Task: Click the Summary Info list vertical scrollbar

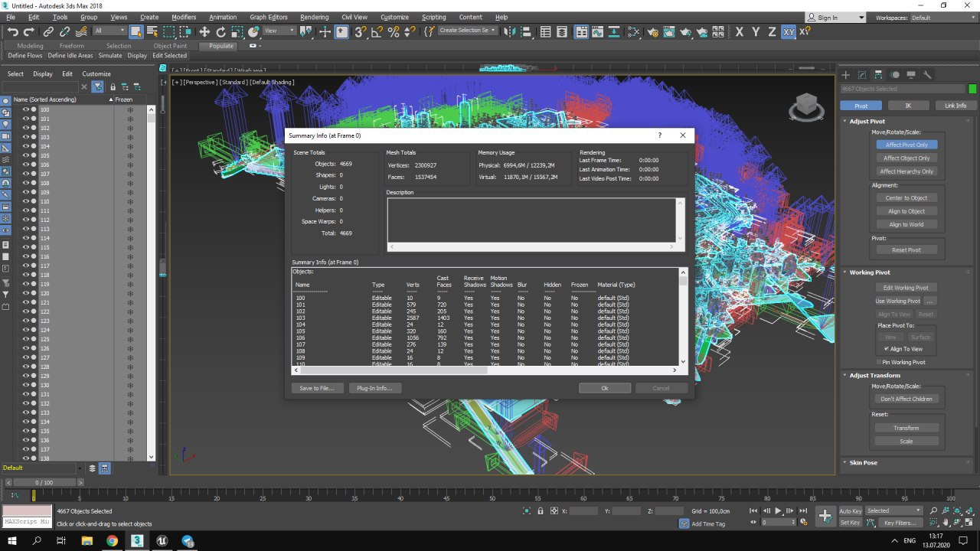Action: pos(683,317)
